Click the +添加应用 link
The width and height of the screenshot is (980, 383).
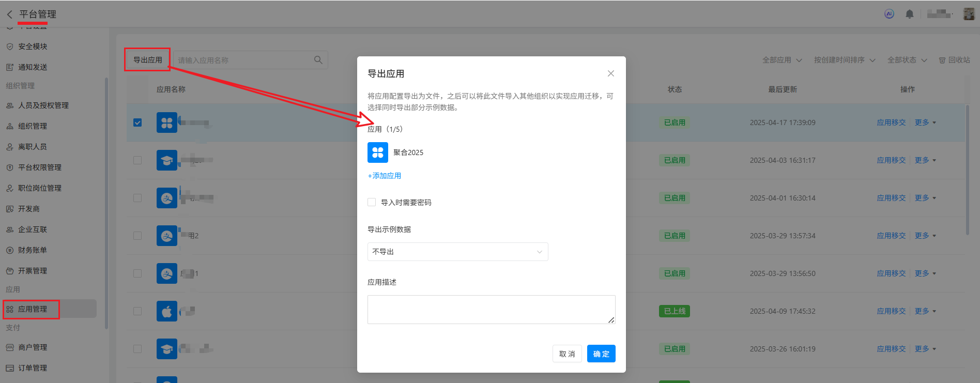[385, 176]
